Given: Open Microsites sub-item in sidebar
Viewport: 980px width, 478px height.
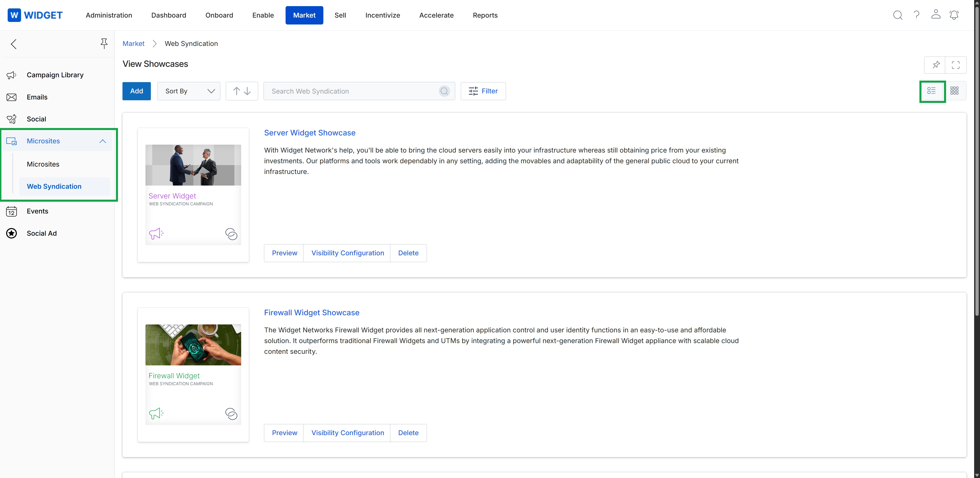Looking at the screenshot, I should point(43,164).
